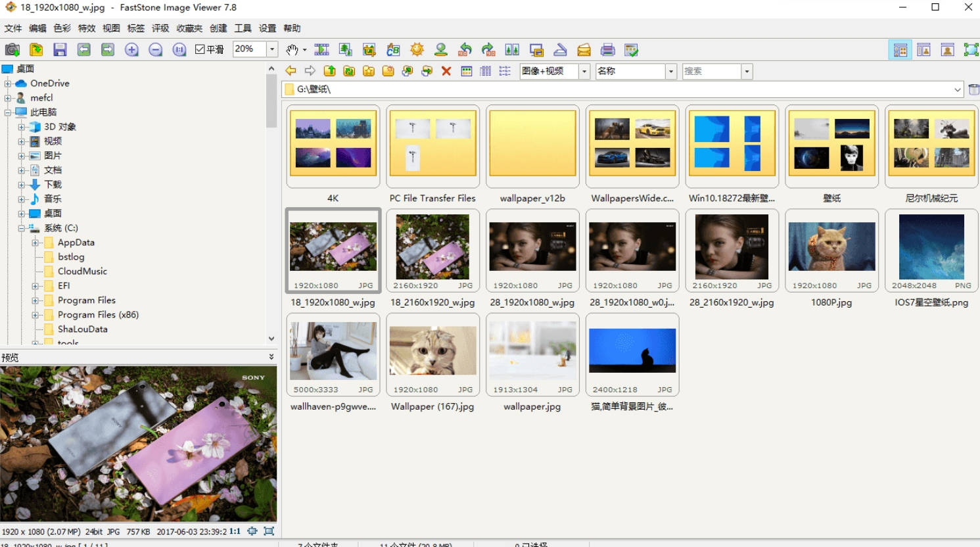Click the Rotate Left icon in toolbar
The width and height of the screenshot is (980, 547).
tap(465, 50)
